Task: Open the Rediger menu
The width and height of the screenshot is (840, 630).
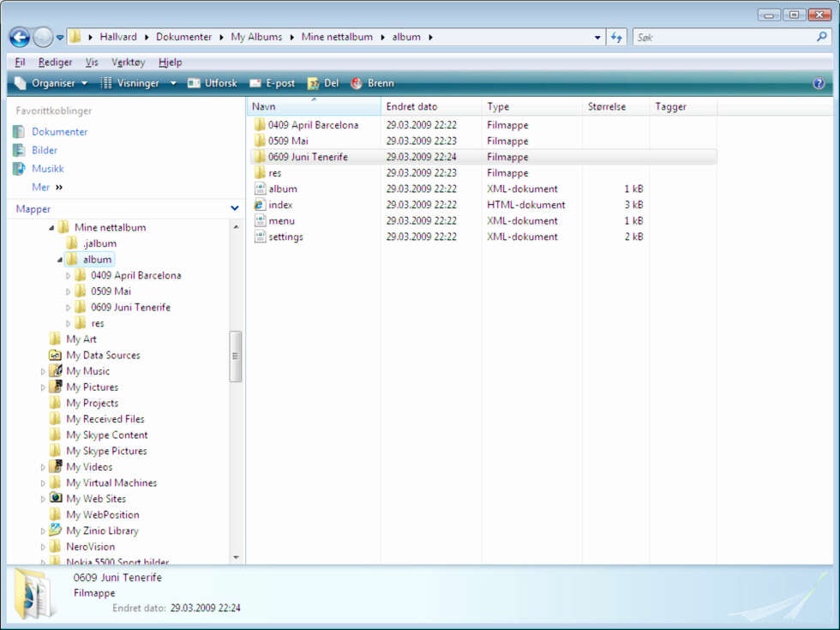Action: (x=55, y=62)
